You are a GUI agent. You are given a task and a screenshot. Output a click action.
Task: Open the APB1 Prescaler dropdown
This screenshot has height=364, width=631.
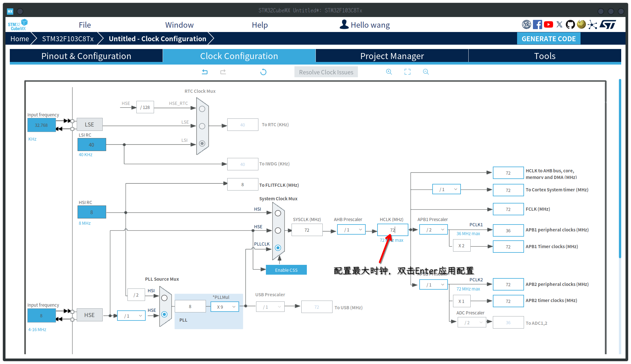coord(433,230)
